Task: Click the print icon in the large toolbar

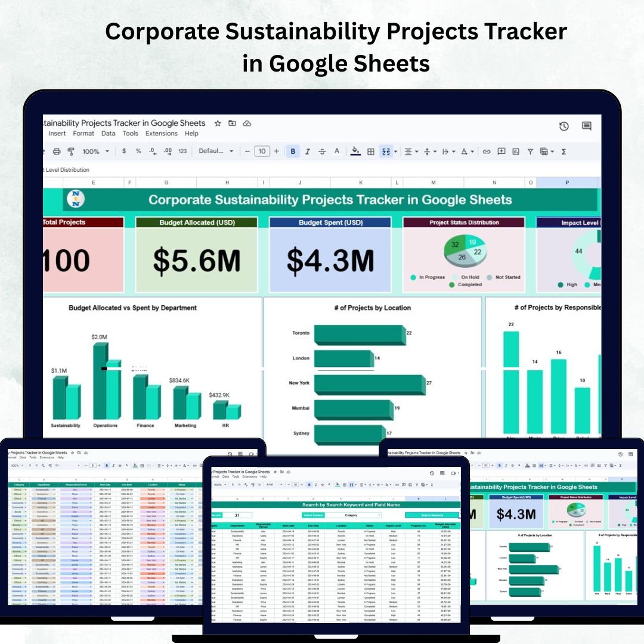Action: (x=57, y=151)
